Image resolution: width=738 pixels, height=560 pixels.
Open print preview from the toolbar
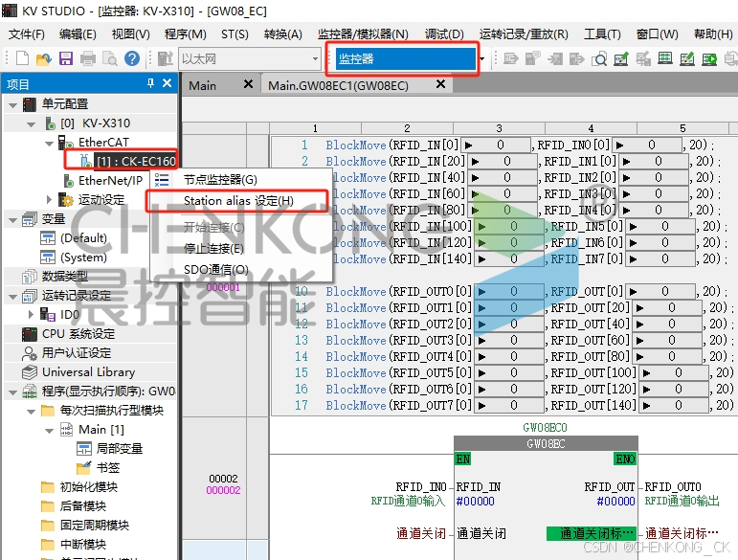click(x=110, y=58)
